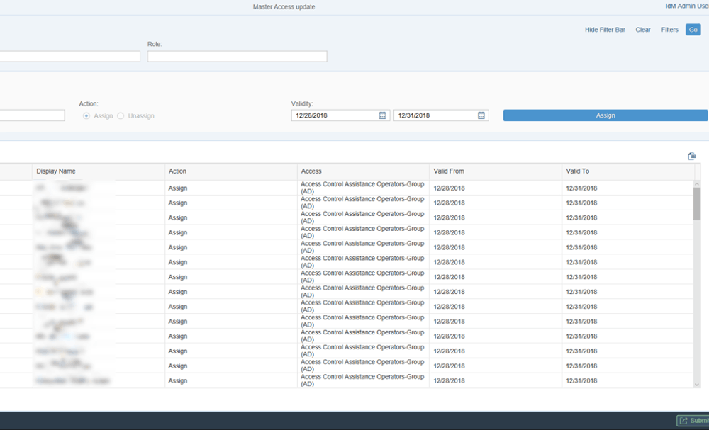Click the table vertical scrollbar thumb

tap(696, 204)
